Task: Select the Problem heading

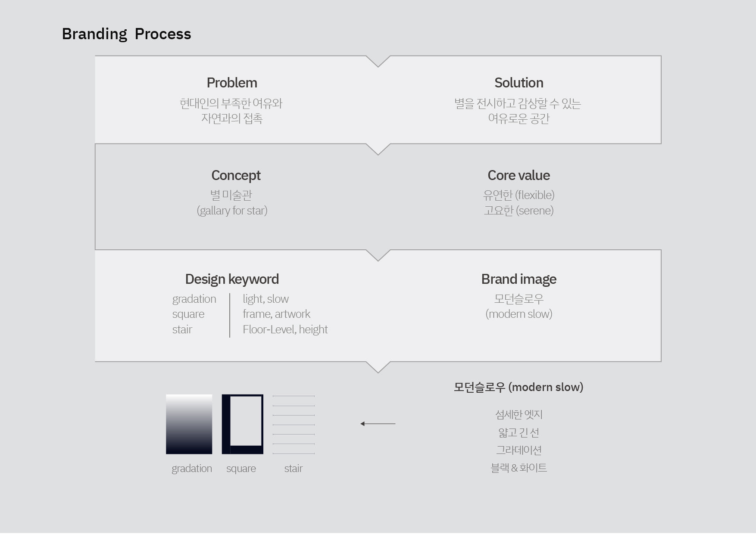Action: (232, 83)
